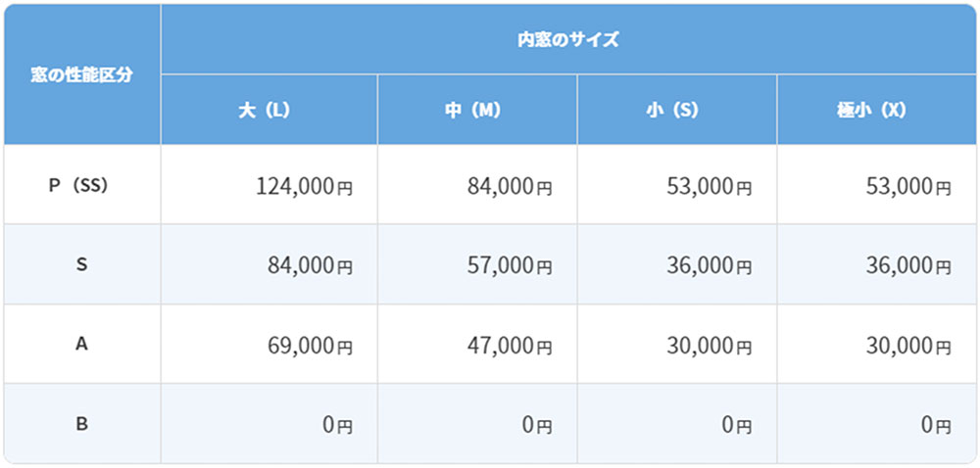Click the P（SS） row label

click(x=81, y=185)
